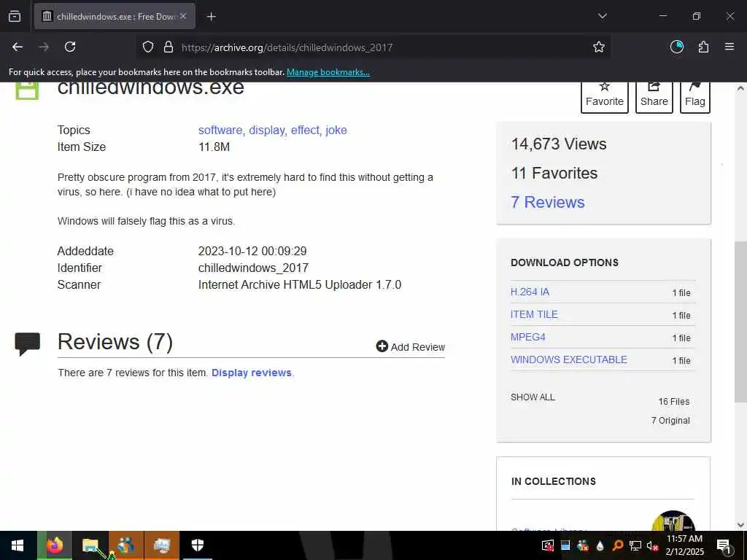
Task: Click the 7 Original count text
Action: pos(670,421)
